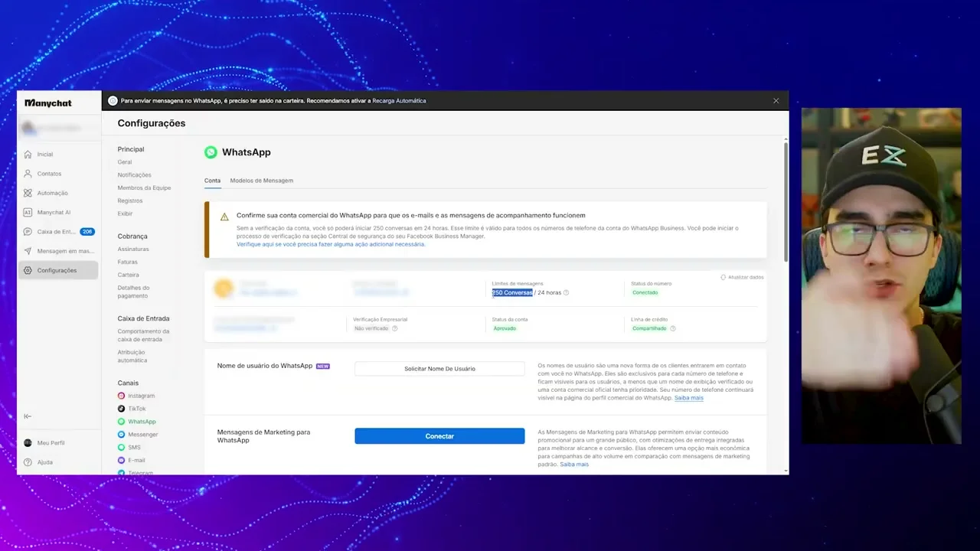This screenshot has height=551, width=980.
Task: Show the tooltip next to 24 horas
Action: pyautogui.click(x=567, y=293)
